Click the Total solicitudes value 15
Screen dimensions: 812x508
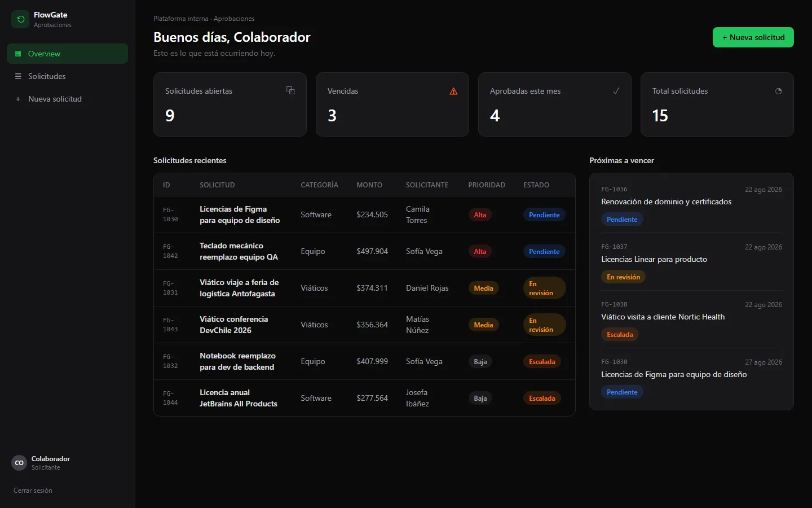point(660,116)
